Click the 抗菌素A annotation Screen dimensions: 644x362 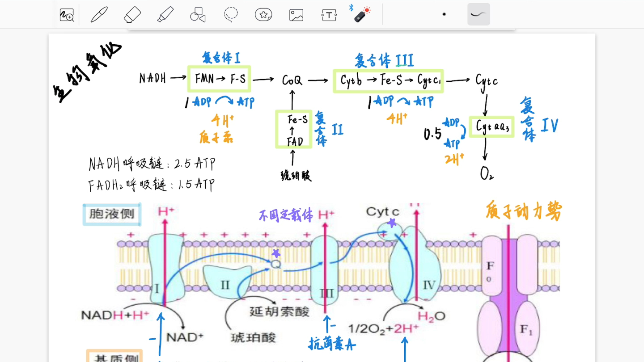click(x=332, y=343)
